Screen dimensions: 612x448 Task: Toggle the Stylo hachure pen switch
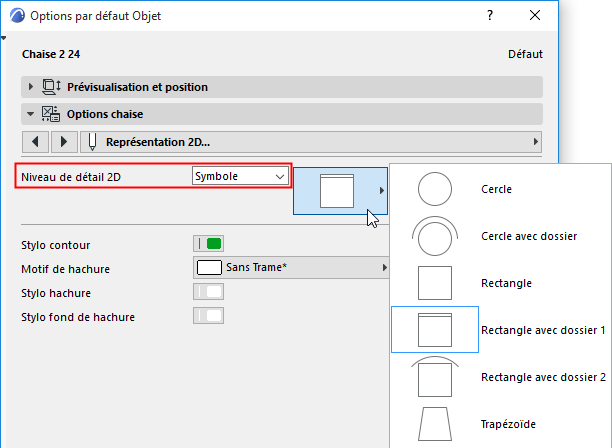208,292
